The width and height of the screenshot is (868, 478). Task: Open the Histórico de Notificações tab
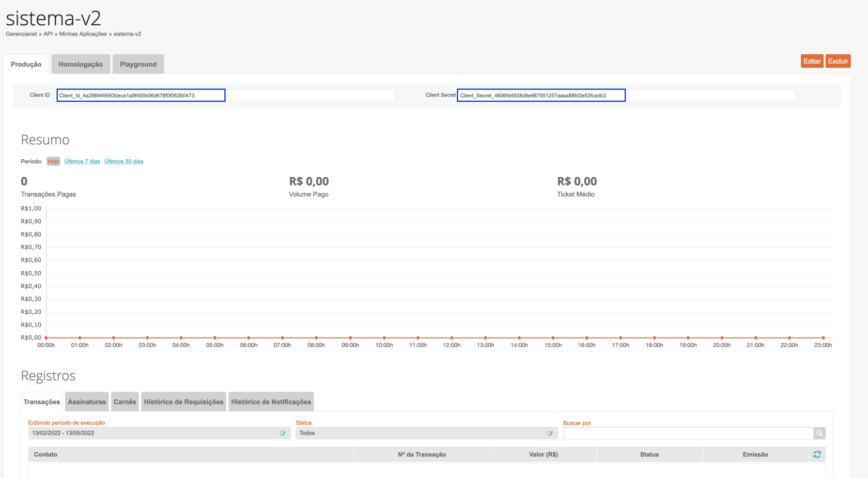(x=271, y=402)
